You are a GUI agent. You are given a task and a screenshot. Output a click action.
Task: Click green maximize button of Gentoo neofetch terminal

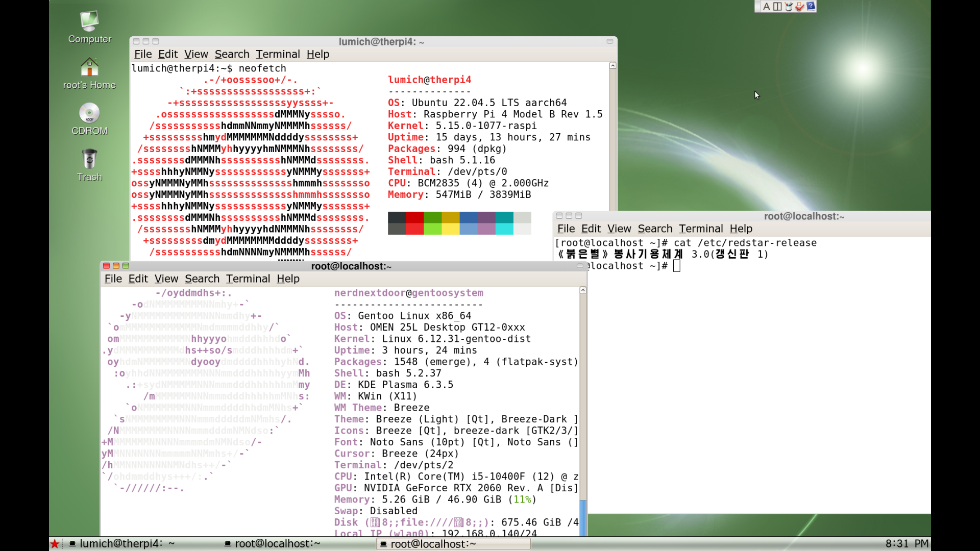point(126,266)
